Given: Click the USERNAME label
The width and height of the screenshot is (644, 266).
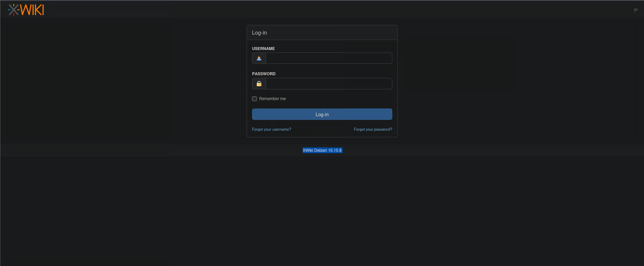Looking at the screenshot, I should click(x=263, y=49).
